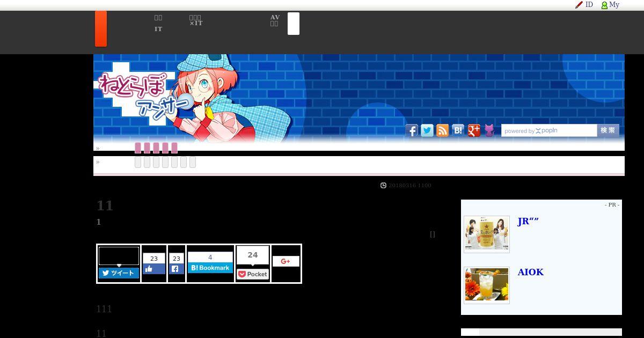
Task: Open the orange drink thumbnail in PR
Action: (487, 285)
